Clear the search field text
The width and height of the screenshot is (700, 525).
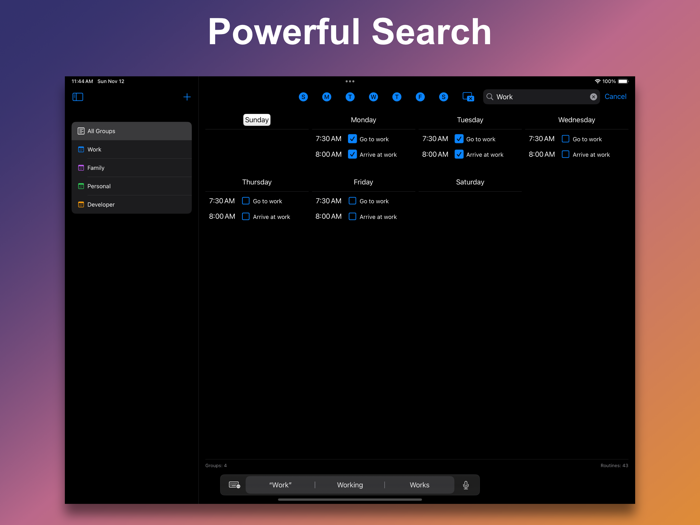click(593, 97)
